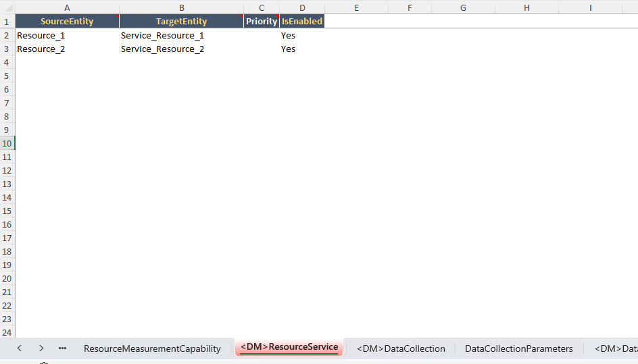Select column I header
The height and width of the screenshot is (364, 638).
click(x=591, y=7)
